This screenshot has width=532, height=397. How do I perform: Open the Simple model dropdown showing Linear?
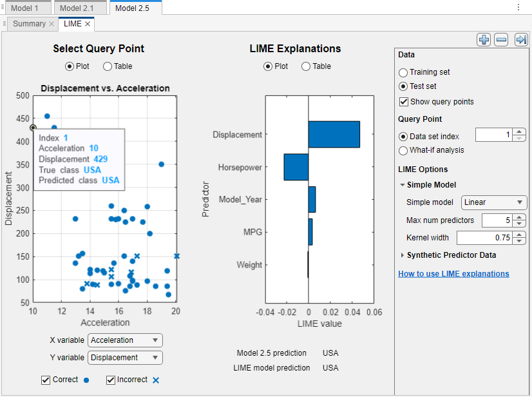[x=494, y=202]
